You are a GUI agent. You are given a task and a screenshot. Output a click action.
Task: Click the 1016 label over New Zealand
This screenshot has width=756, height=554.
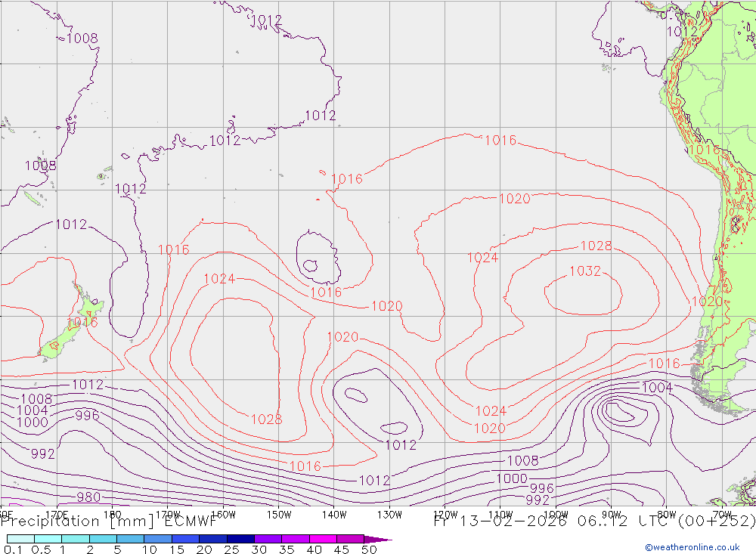[x=82, y=322]
